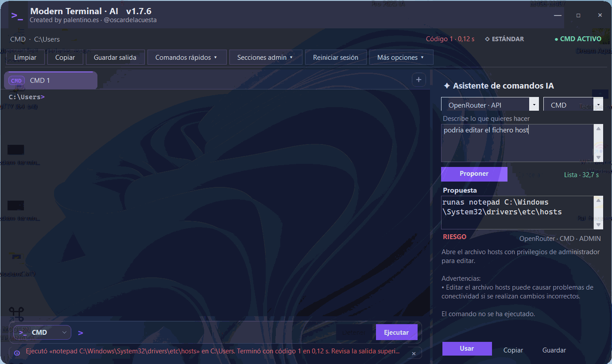Focus the 'Describe lo que quieres hacer' text box
612x364 pixels.
(x=518, y=143)
